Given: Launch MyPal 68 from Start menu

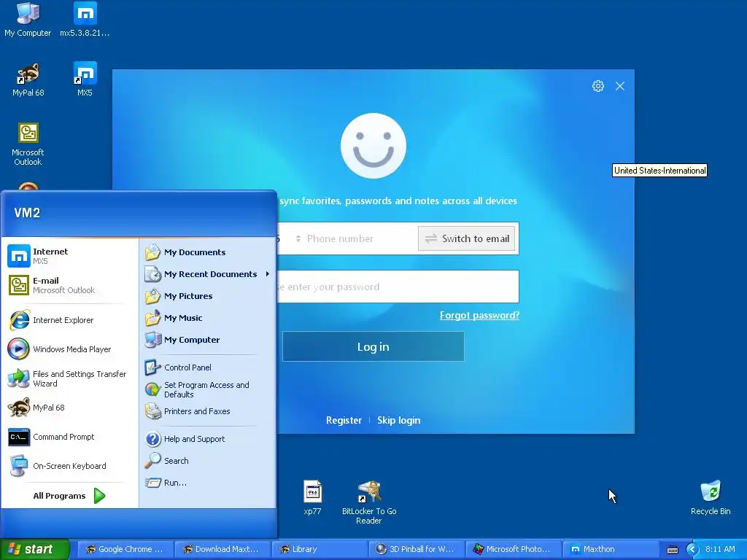Looking at the screenshot, I should (x=71, y=408).
